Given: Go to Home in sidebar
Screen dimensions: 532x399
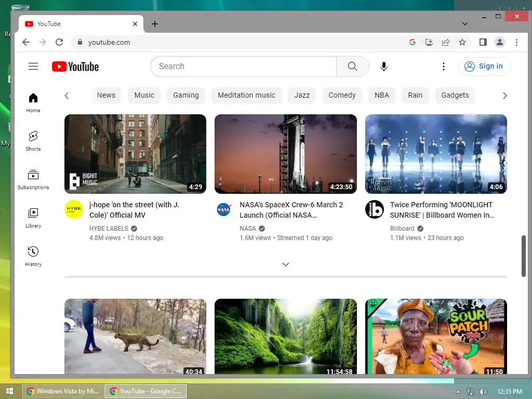Looking at the screenshot, I should pyautogui.click(x=33, y=103).
